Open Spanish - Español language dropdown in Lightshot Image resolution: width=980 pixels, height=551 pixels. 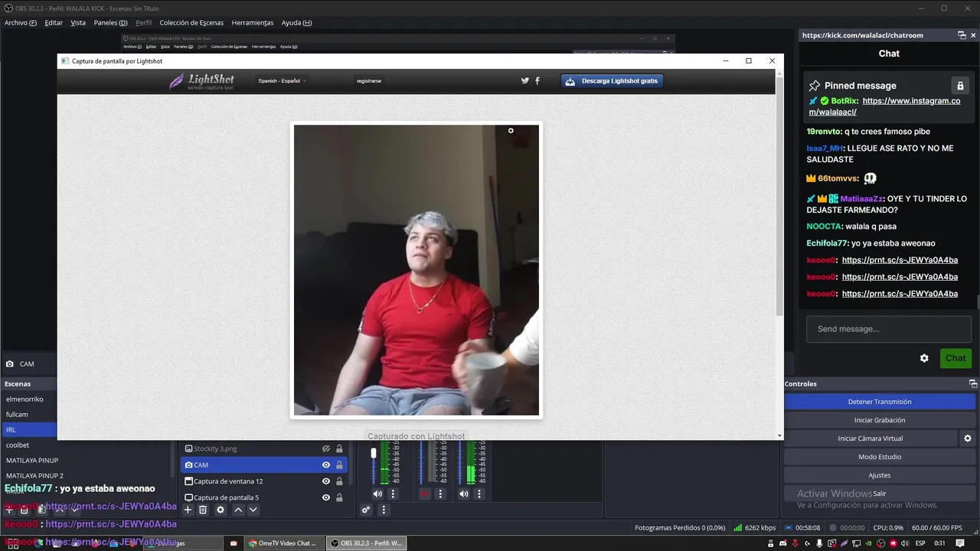(282, 80)
